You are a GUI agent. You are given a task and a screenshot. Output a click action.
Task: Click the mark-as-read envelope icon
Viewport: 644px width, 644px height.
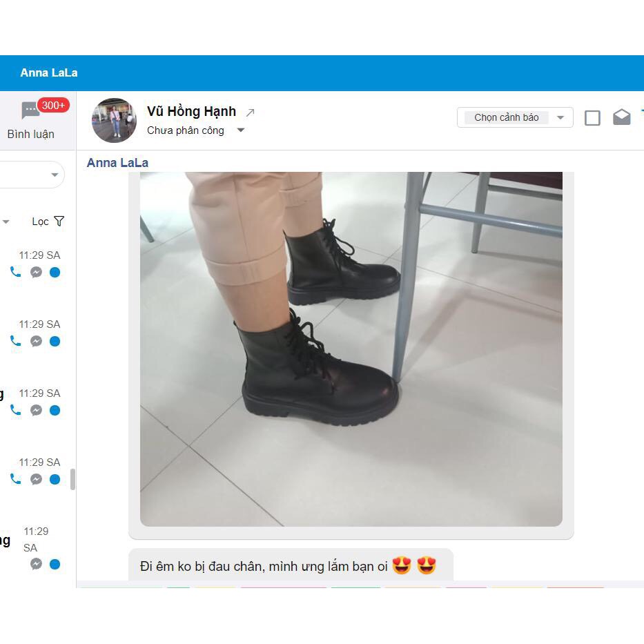621,117
